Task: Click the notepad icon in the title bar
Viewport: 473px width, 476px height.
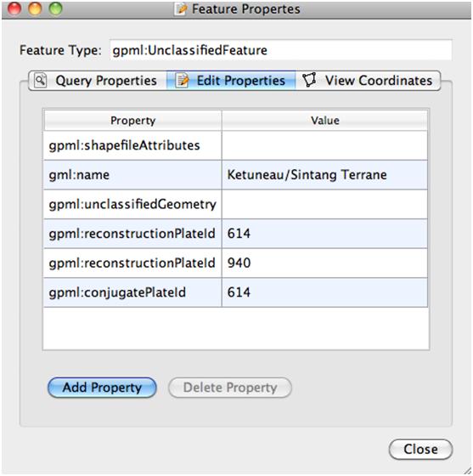Action: pos(182,9)
